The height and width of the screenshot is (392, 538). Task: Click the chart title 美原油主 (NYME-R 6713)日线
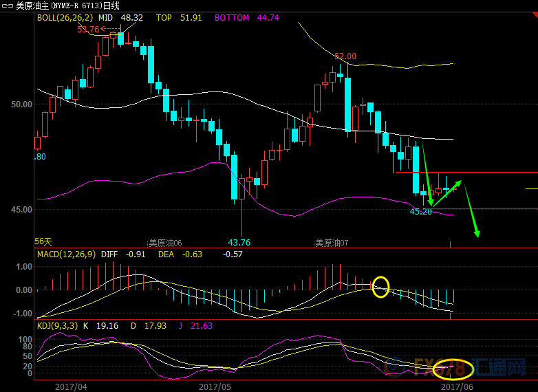[67, 6]
